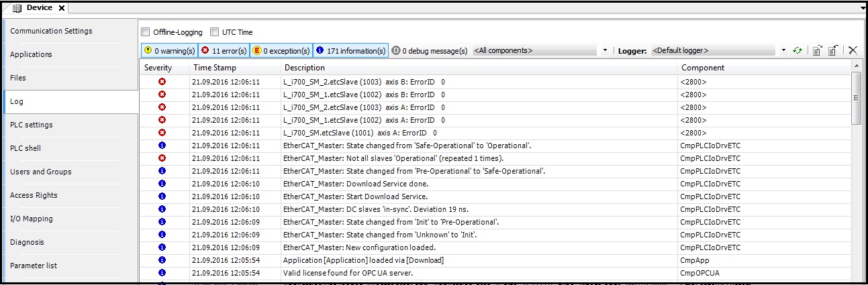This screenshot has height=285, width=868.
Task: Select 'State changed from Init to Pre-Operational' entry
Action: (495, 222)
